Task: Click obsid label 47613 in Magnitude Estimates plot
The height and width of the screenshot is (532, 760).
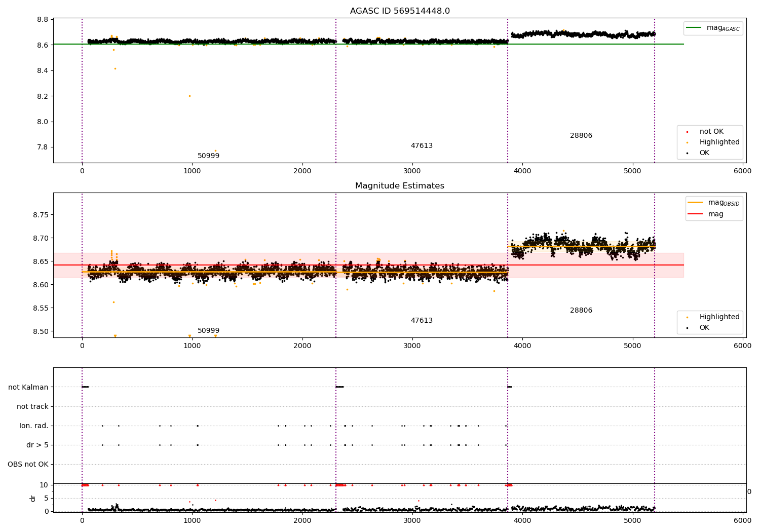Action: [x=422, y=320]
